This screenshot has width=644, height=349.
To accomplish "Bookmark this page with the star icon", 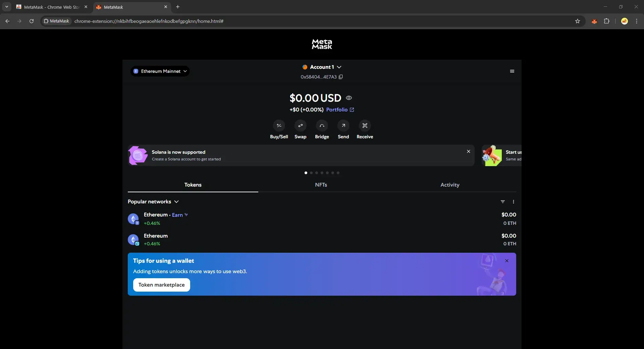I will coord(577,21).
